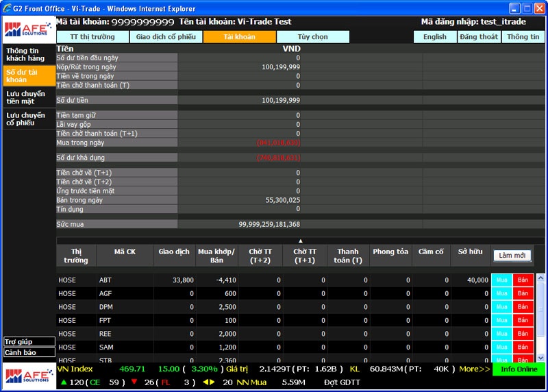Click the green up-triangle gainers icon

point(64,382)
